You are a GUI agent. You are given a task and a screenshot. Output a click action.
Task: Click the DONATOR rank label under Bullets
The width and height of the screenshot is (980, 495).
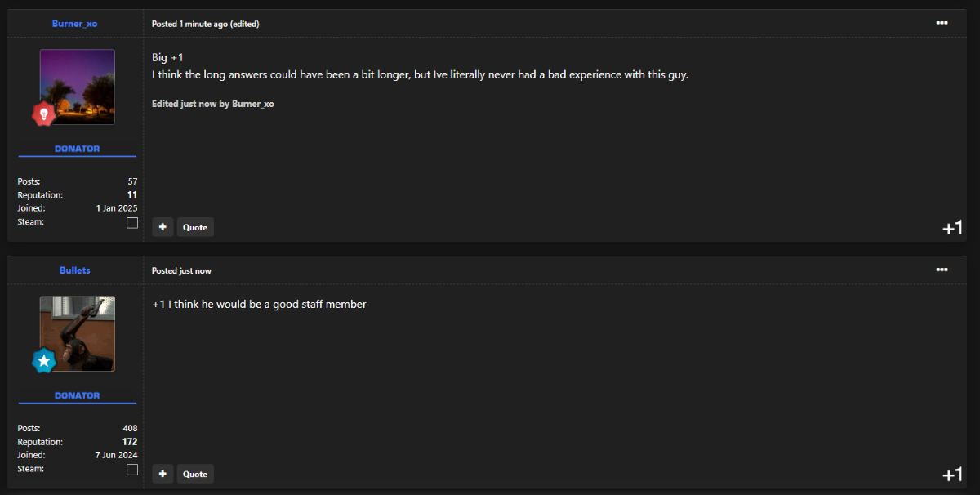click(78, 395)
